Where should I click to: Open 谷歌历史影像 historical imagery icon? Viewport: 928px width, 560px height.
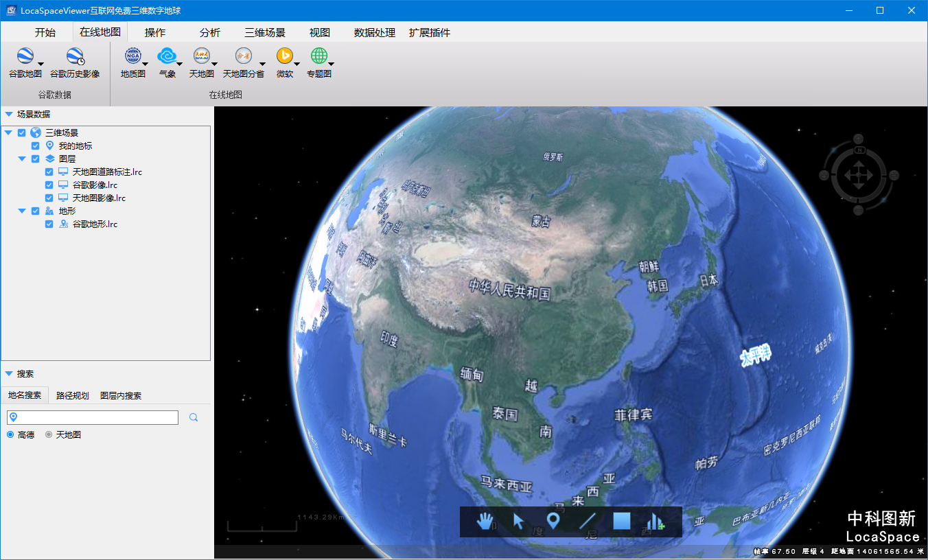(75, 56)
